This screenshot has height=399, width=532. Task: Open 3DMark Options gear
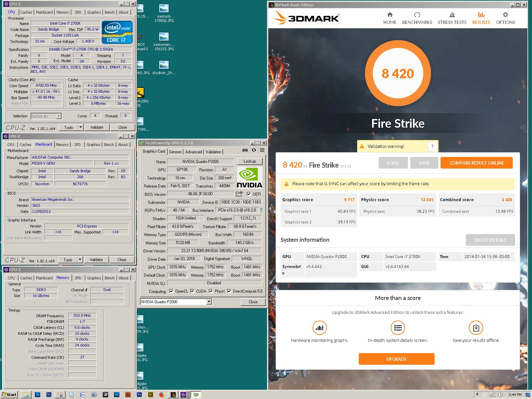[x=505, y=15]
